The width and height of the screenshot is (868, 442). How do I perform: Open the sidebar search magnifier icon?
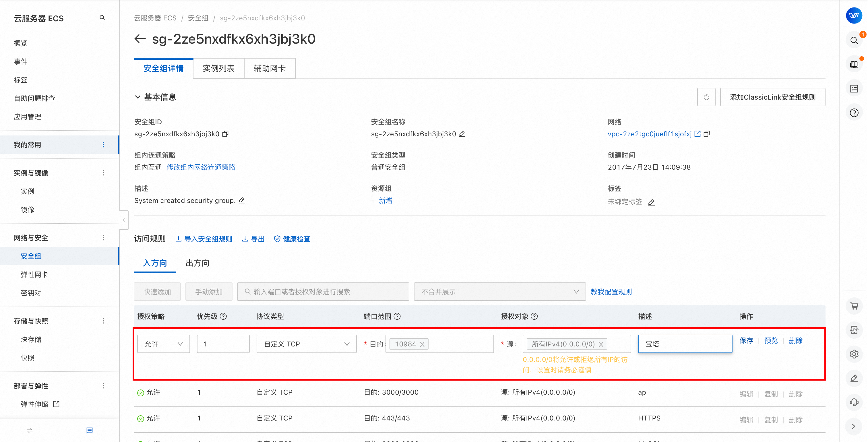[102, 18]
